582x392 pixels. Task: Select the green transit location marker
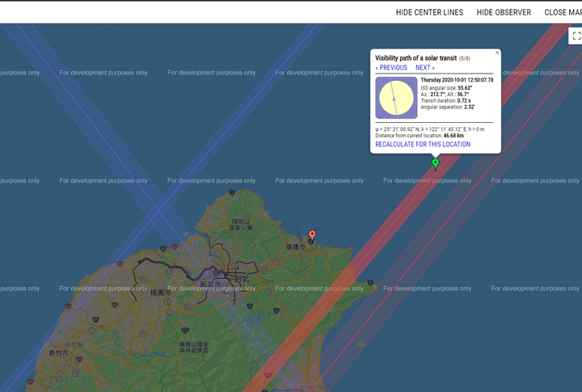[436, 163]
